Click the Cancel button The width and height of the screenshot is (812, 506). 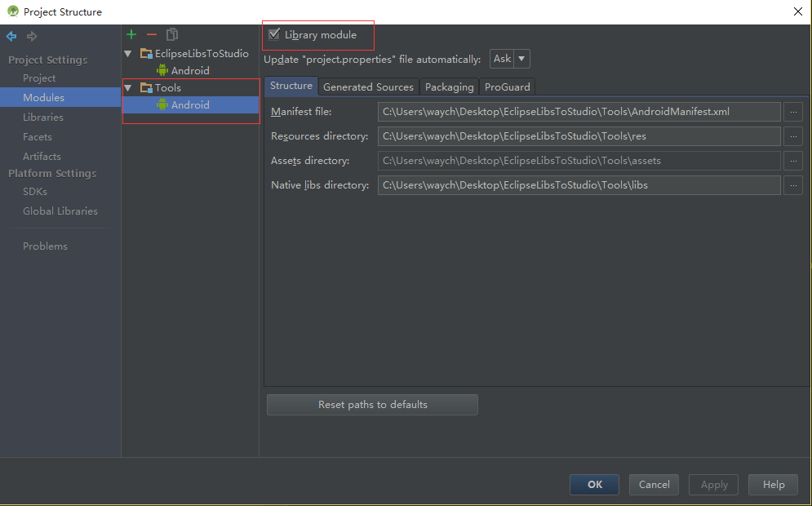[x=654, y=485]
